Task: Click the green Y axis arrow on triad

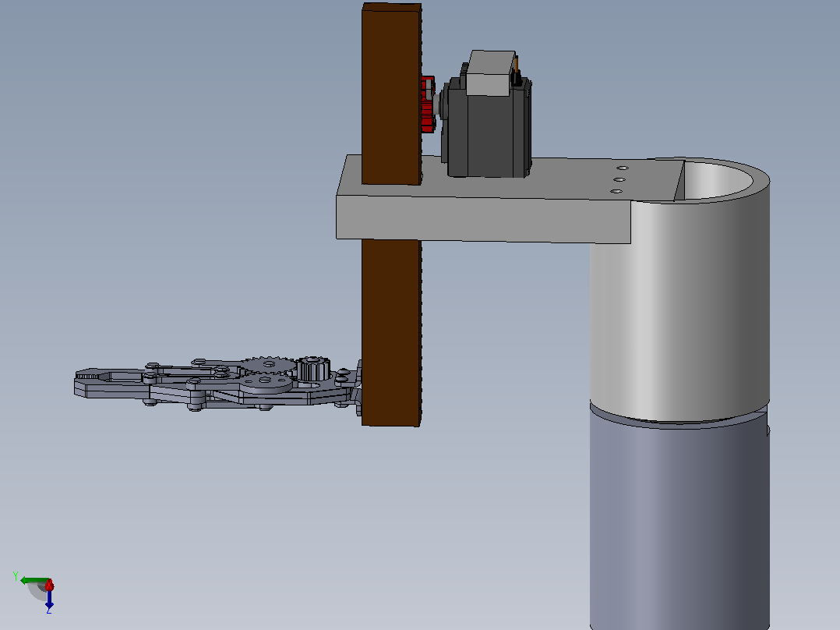Action: coord(32,581)
